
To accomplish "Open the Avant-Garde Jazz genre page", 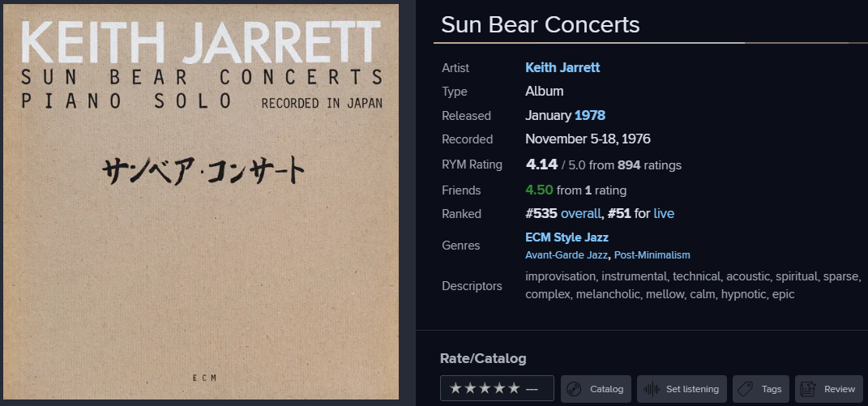I will pyautogui.click(x=567, y=255).
